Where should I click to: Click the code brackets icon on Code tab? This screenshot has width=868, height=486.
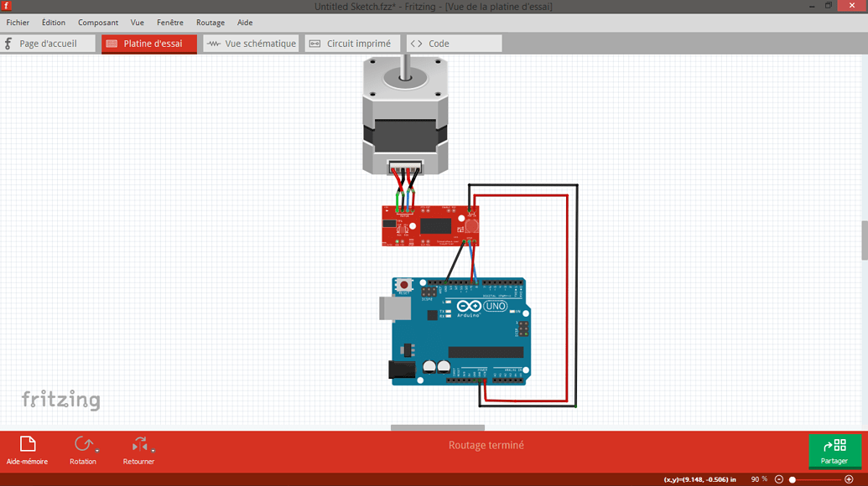click(x=414, y=44)
